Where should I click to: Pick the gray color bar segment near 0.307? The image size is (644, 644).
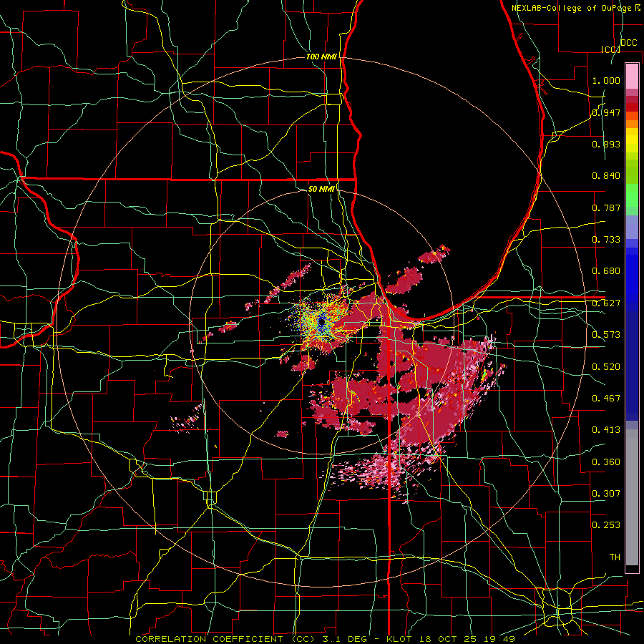pos(632,497)
